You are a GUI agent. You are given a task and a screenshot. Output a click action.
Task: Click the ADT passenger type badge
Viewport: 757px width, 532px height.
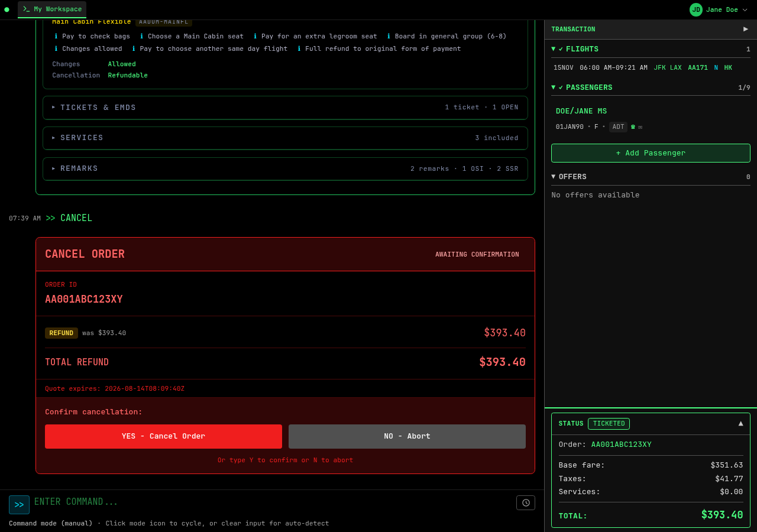(618, 127)
